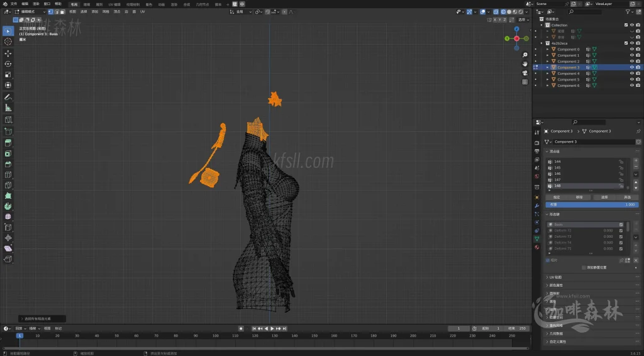644x356 pixels.
Task: Toggle camera view icon in viewport
Action: [525, 73]
